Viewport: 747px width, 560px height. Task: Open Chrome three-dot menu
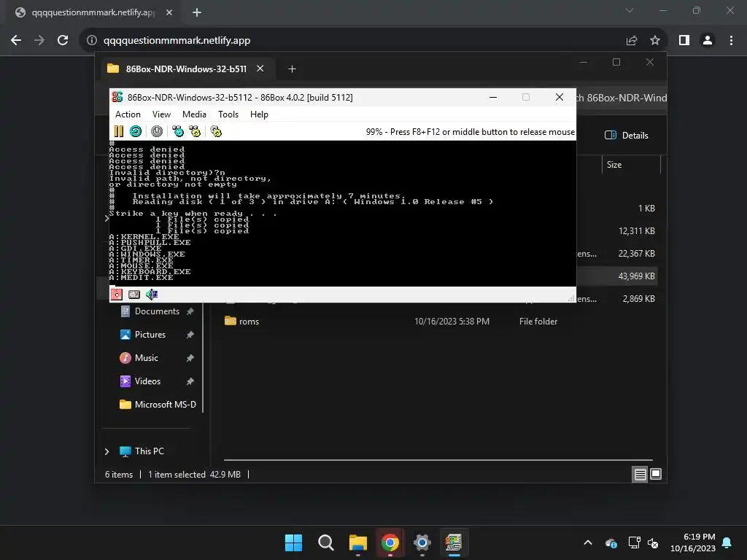pos(731,41)
